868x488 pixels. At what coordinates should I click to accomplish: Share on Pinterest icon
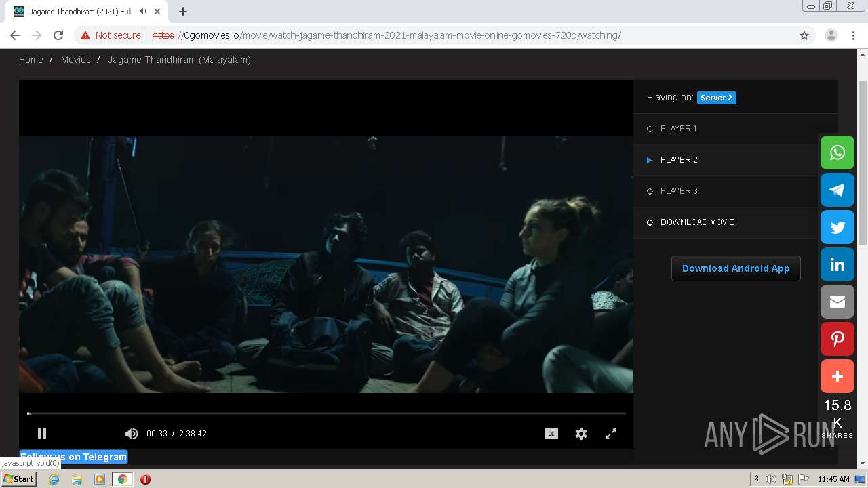click(837, 339)
